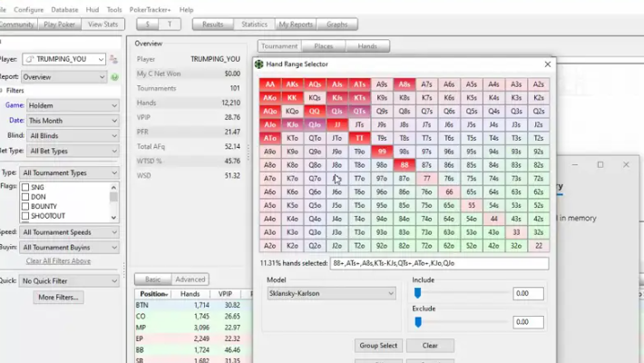Click the Clear button in range selector
Viewport: 644px width, 363px height.
point(430,346)
